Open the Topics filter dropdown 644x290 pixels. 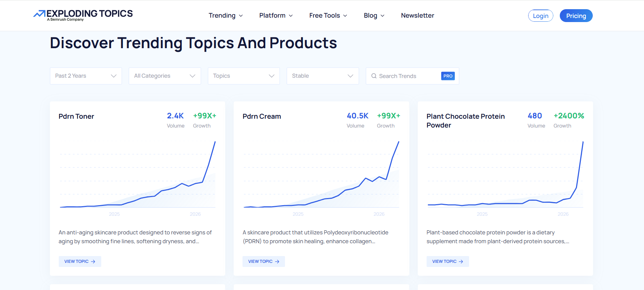pyautogui.click(x=244, y=76)
